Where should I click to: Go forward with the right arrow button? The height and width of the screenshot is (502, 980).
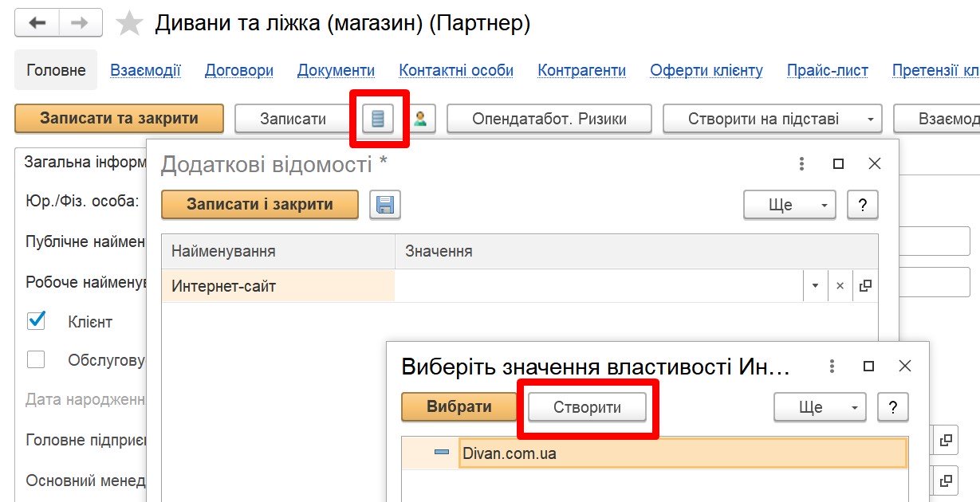(80, 23)
